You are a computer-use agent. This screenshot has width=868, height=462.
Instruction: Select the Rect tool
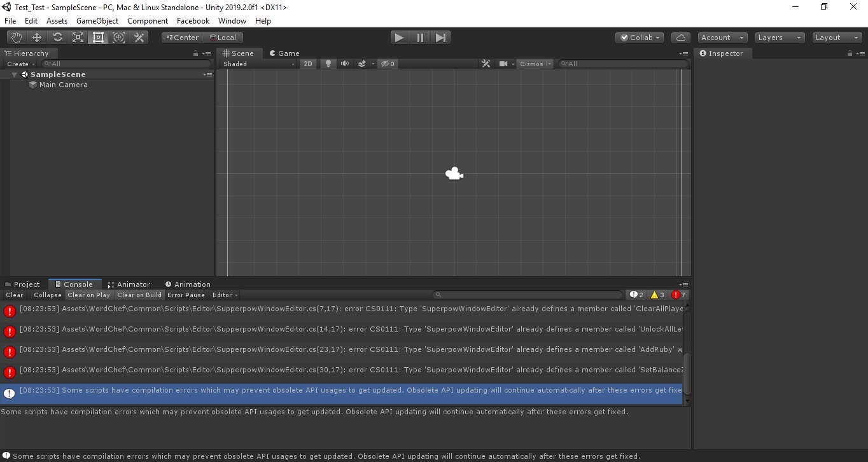click(x=98, y=38)
